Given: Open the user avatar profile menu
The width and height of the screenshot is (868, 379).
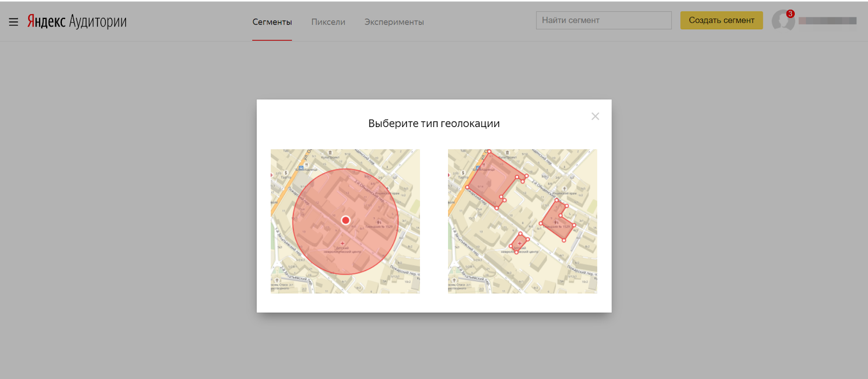Looking at the screenshot, I should [x=782, y=21].
